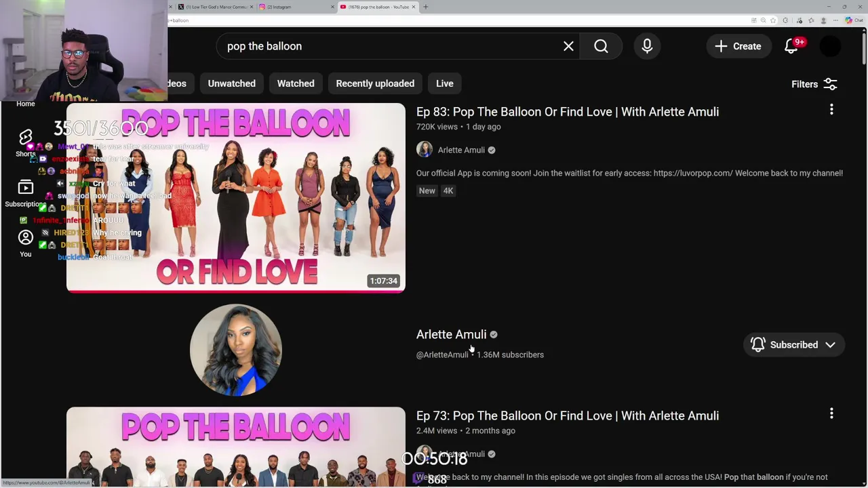Click the New badge on Ep 83
The width and height of the screenshot is (868, 488).
[427, 190]
